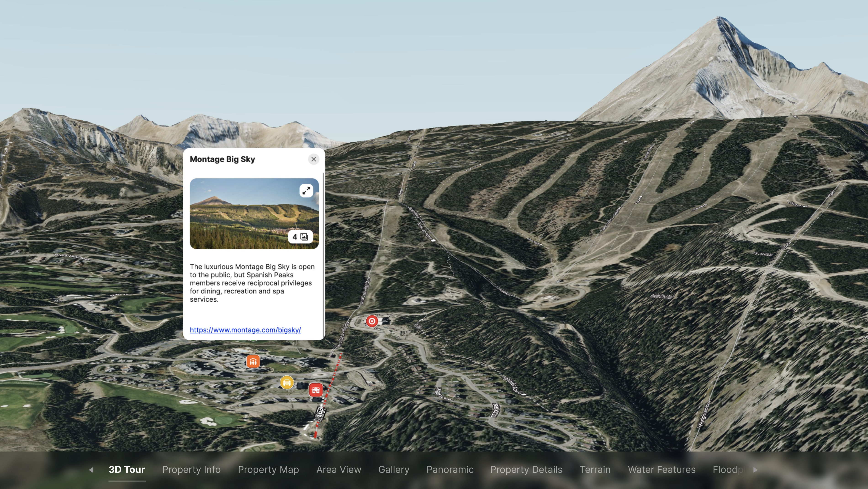Select the yellow car map marker
This screenshot has width=868, height=489.
(287, 383)
